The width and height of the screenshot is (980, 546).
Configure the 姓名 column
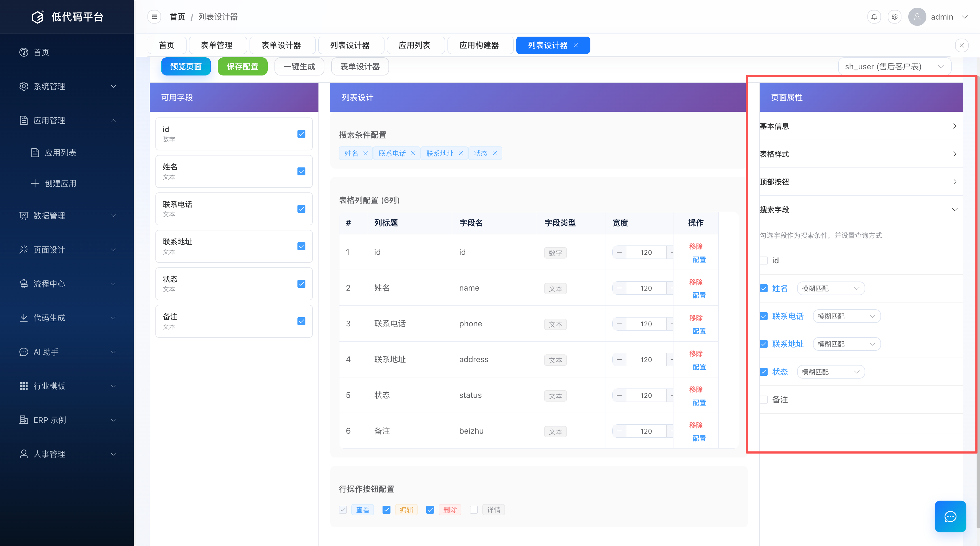[x=699, y=295]
